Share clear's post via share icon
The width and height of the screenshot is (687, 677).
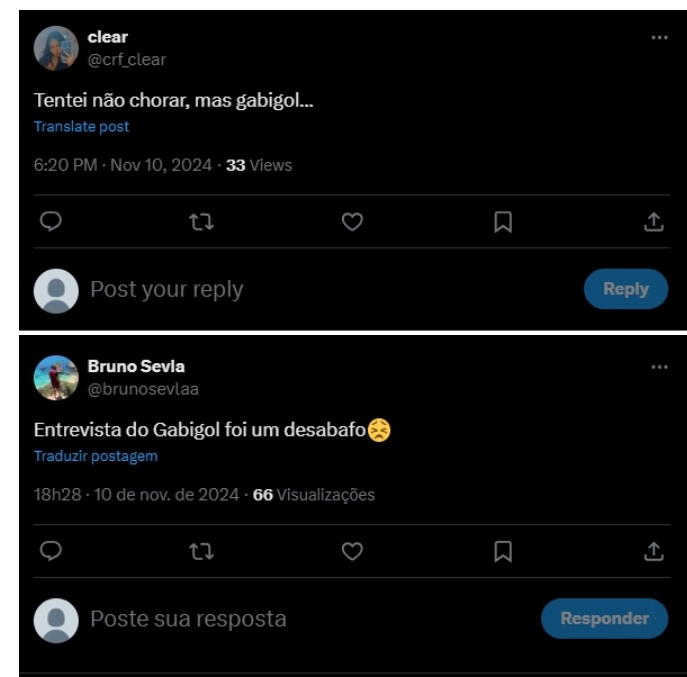(654, 222)
